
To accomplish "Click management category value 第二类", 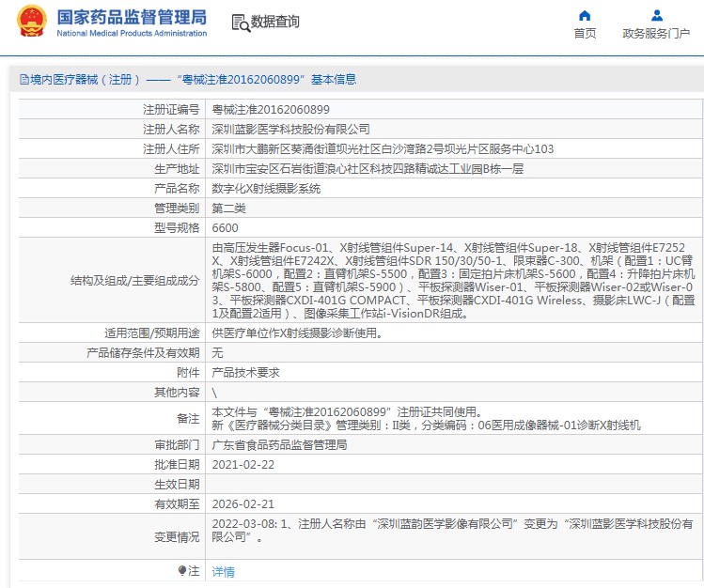I will [x=229, y=209].
